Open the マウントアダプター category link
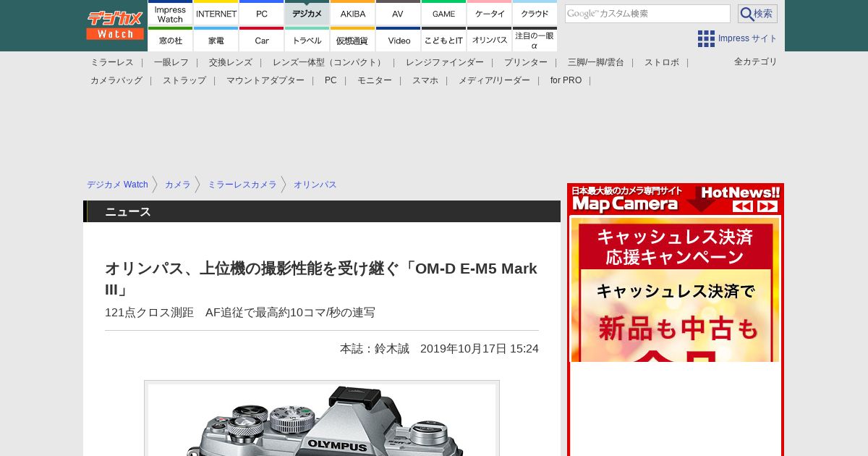 coord(265,80)
